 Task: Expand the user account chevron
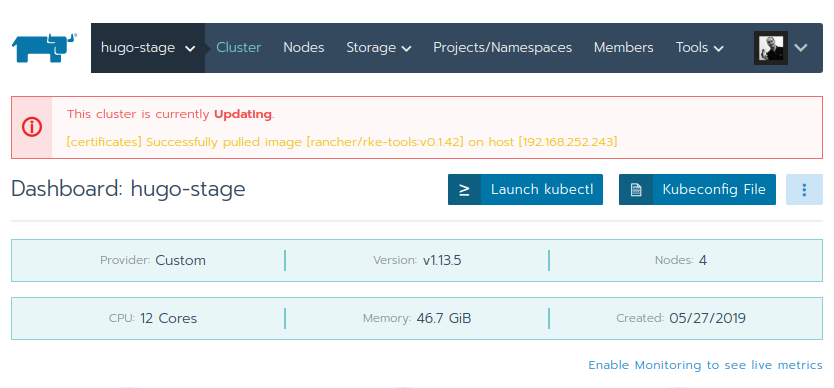pyautogui.click(x=801, y=48)
